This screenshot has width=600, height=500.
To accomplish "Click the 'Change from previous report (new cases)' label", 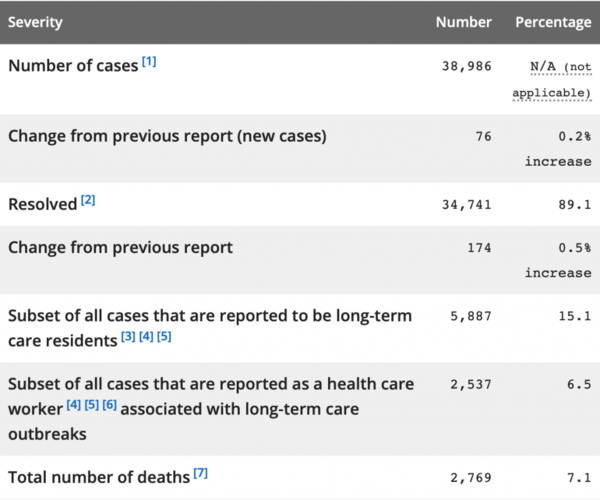I will pos(167,135).
